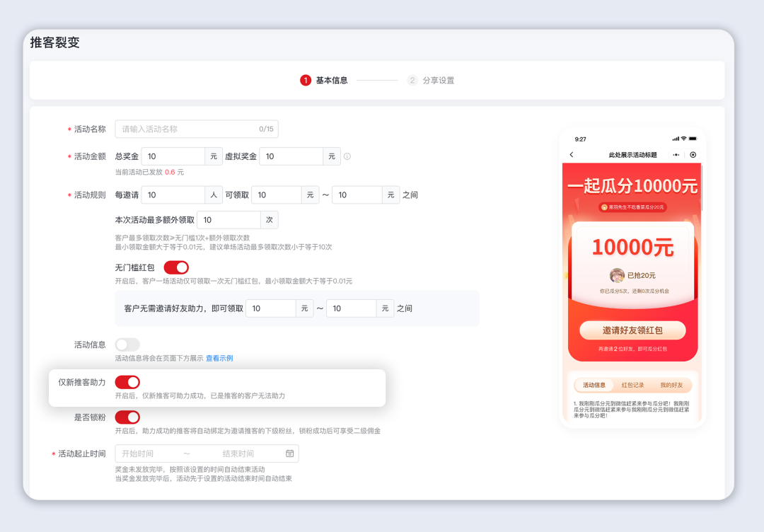
Task: Switch to the 红包记录 tab in preview
Action: pos(633,384)
